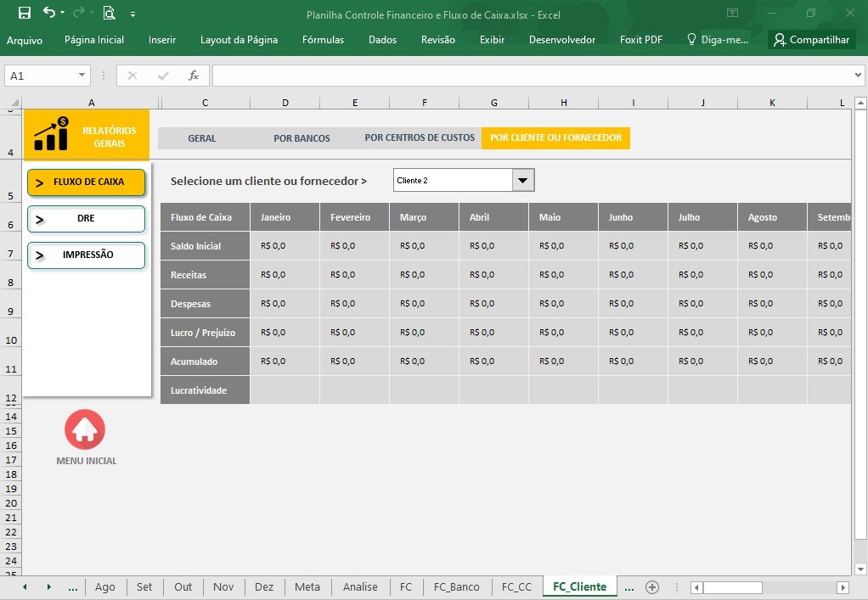Viewport: 868px width, 600px height.
Task: Click the Lucratividade row label
Action: (206, 390)
